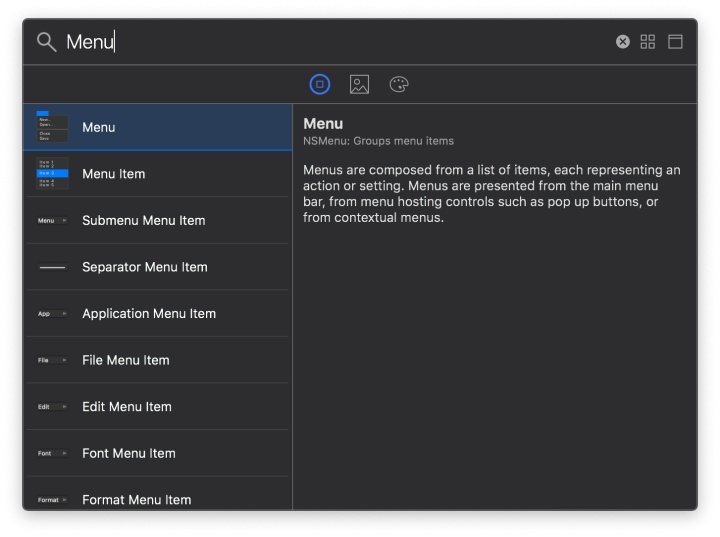Show the Color palette library tab
The image size is (720, 537).
pos(399,85)
